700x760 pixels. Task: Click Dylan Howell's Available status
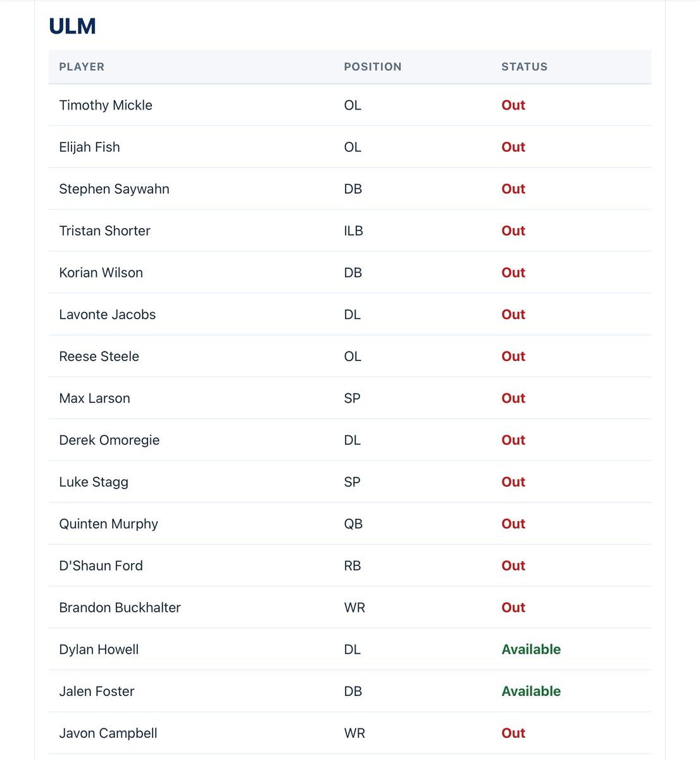[531, 649]
